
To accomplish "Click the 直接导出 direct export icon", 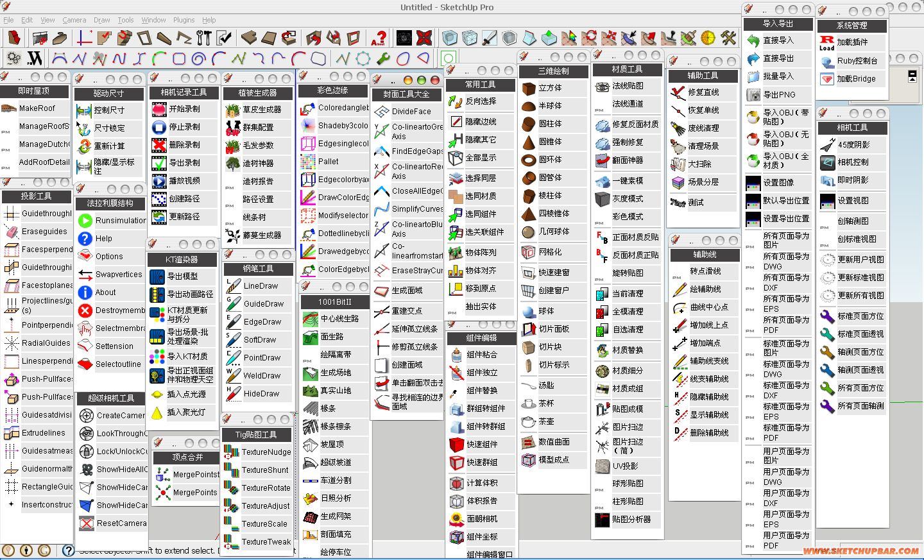I will (753, 58).
